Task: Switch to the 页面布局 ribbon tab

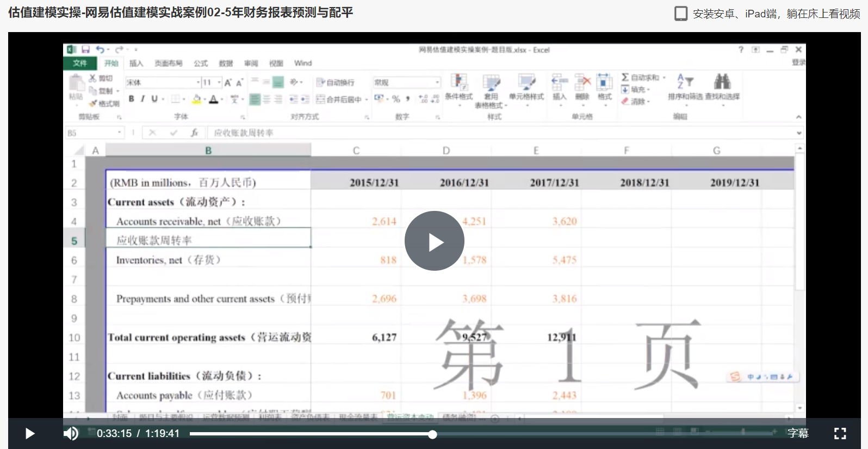Action: [x=169, y=63]
